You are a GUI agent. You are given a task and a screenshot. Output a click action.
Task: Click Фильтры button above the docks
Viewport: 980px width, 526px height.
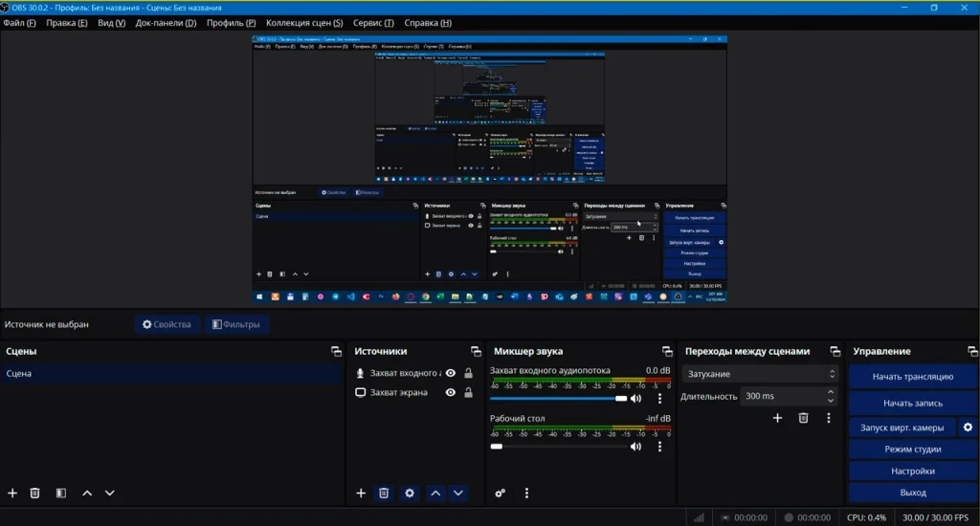[x=236, y=324]
